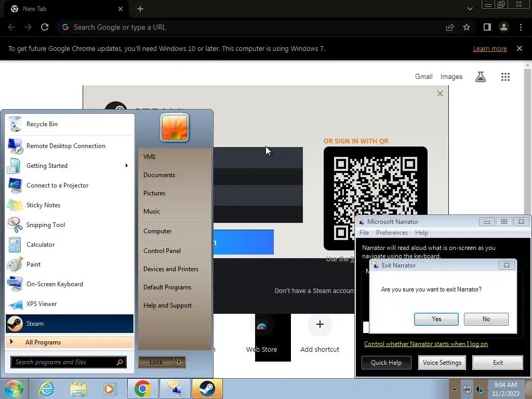Open link controlling Narrator startup at logon
This screenshot has height=399, width=532.
(x=426, y=344)
